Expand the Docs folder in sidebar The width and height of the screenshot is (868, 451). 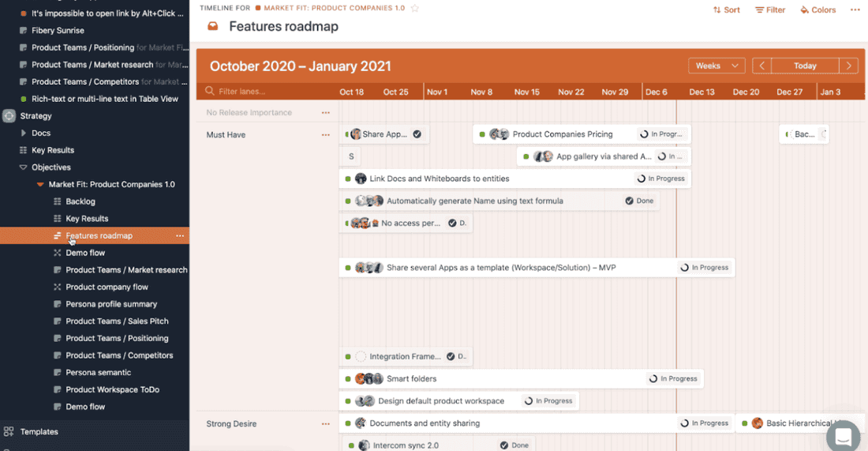23,133
